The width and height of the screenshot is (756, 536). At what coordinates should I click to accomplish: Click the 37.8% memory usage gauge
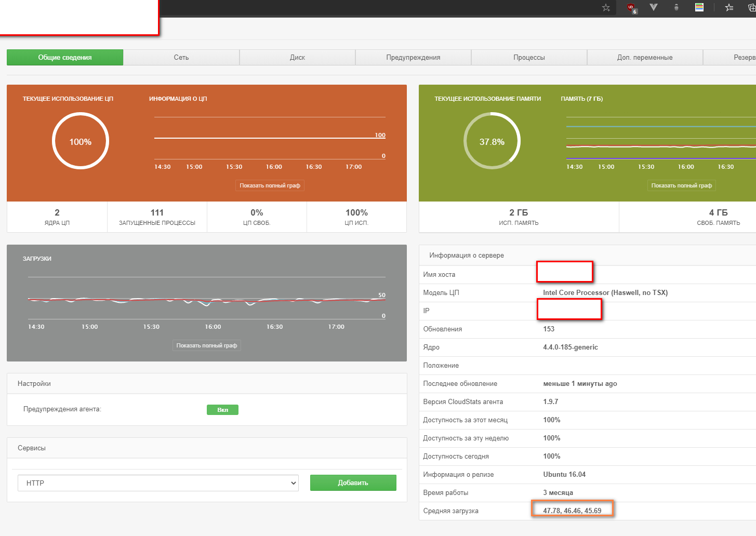pos(492,141)
